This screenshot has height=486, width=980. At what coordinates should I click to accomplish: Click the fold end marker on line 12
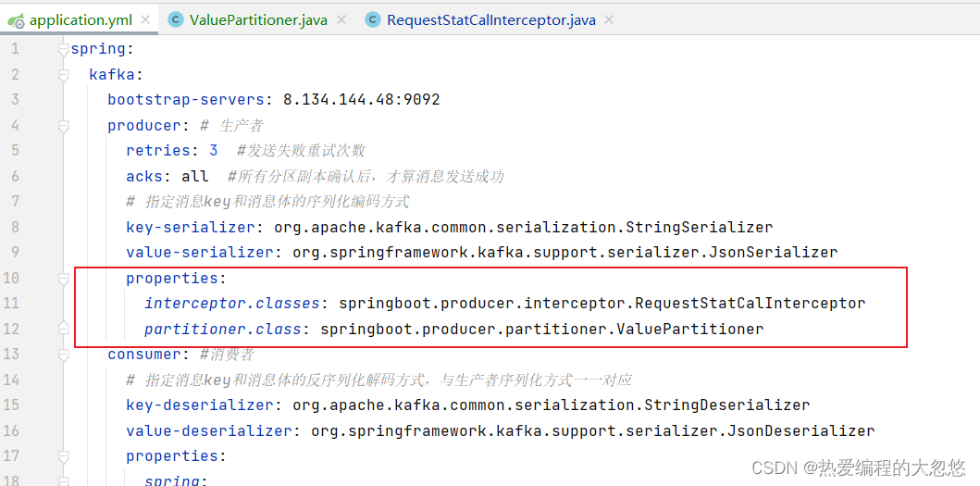[63, 328]
